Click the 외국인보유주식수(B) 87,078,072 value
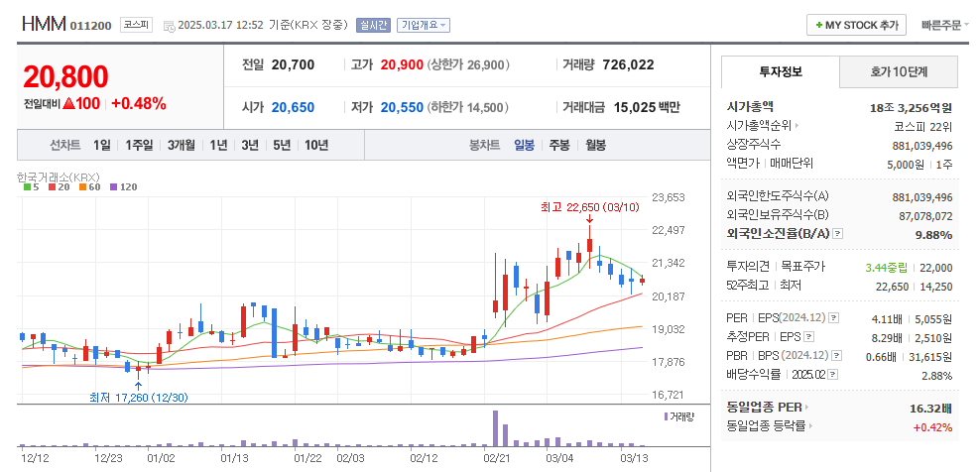This screenshot has width=980, height=472. click(x=925, y=216)
